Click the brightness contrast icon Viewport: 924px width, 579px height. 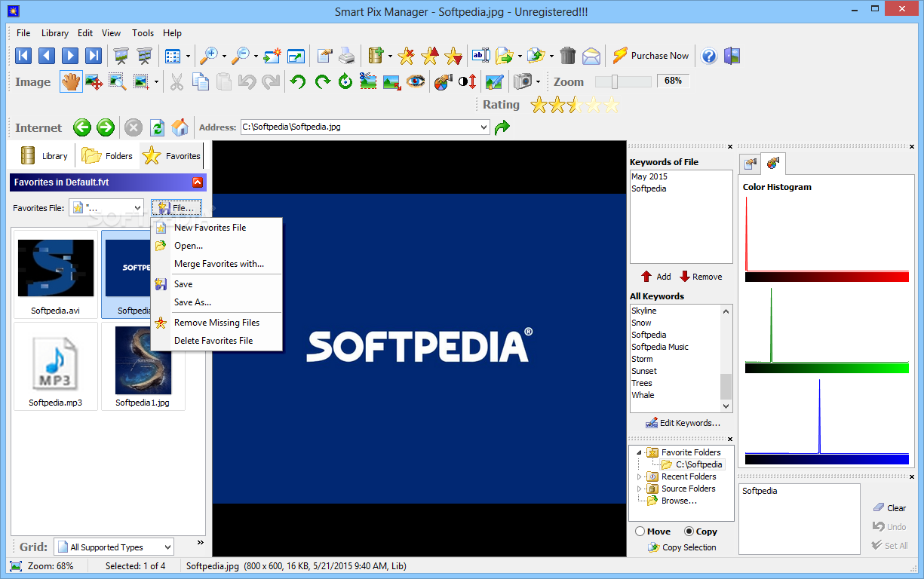[x=467, y=81]
